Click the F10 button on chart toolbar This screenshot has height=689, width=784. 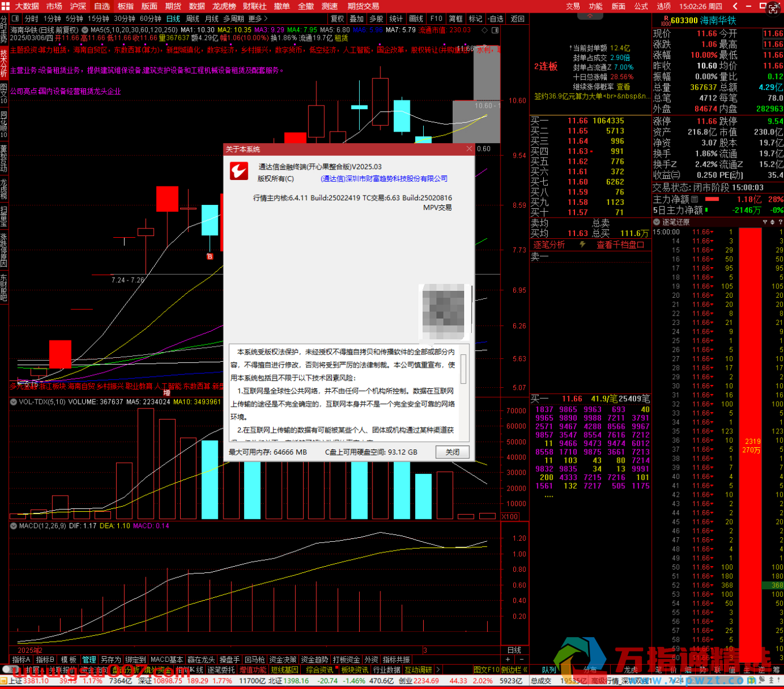(x=436, y=19)
